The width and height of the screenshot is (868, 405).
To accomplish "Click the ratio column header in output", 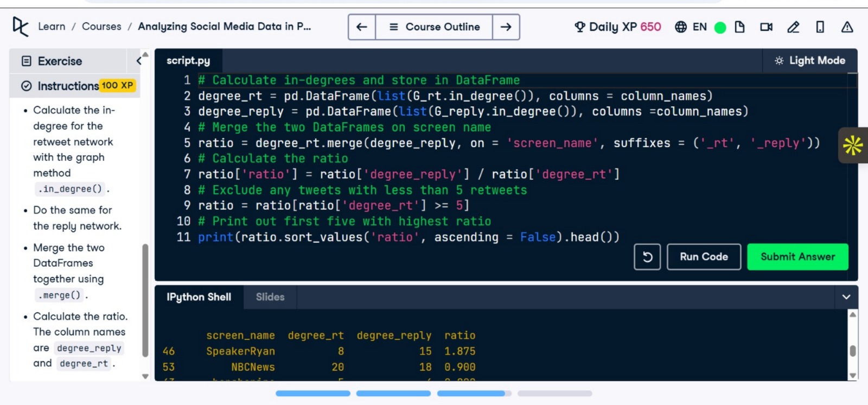I will [x=460, y=336].
